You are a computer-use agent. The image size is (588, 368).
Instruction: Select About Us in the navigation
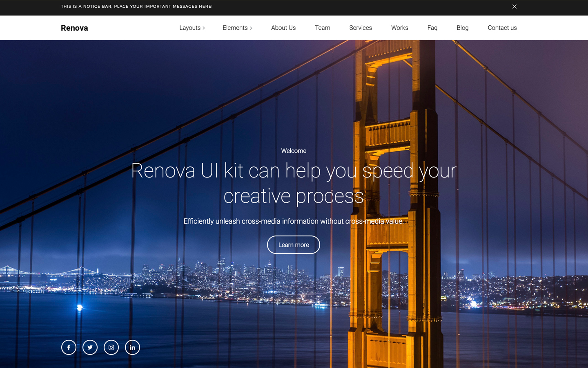point(283,27)
